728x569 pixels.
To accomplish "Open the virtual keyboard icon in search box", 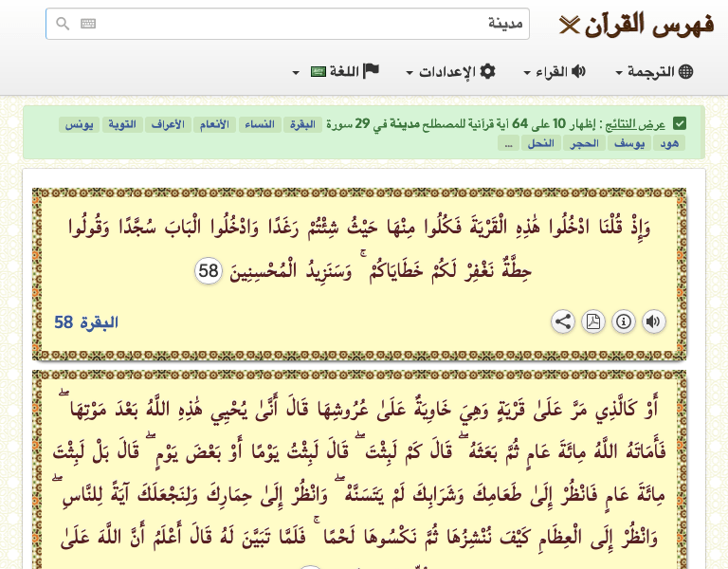I will (x=88, y=25).
